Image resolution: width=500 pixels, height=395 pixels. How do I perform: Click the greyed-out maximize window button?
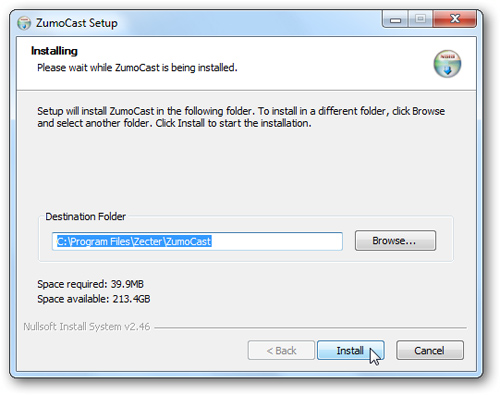[x=420, y=19]
